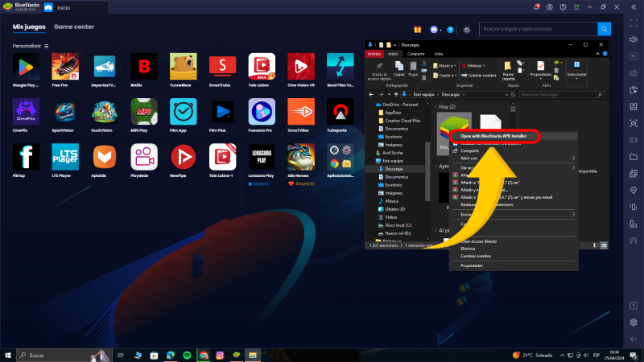The width and height of the screenshot is (644, 362).
Task: Launch the LTS Player app
Action: (65, 157)
